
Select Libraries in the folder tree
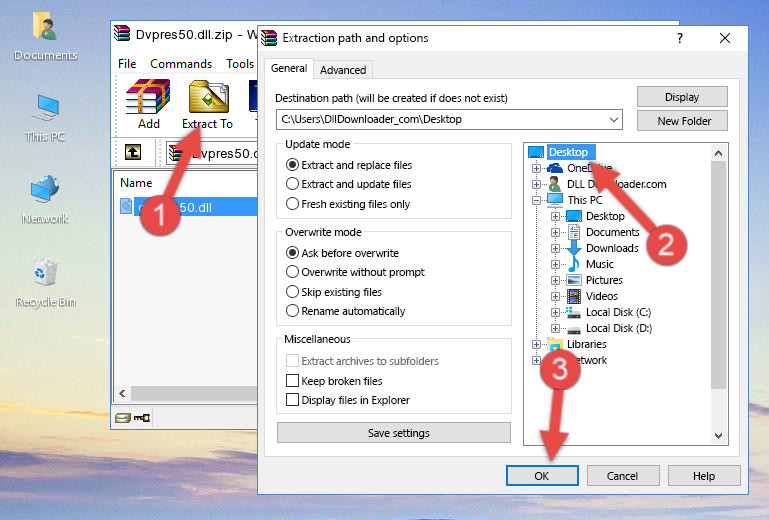(x=587, y=344)
